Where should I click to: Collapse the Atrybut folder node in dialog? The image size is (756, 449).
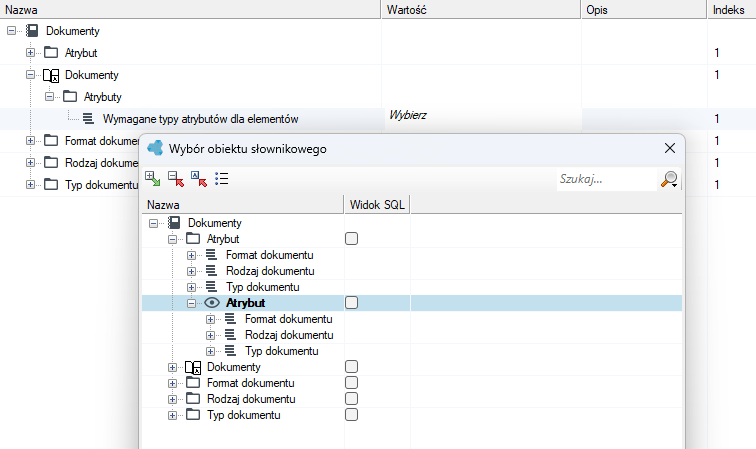click(172, 239)
